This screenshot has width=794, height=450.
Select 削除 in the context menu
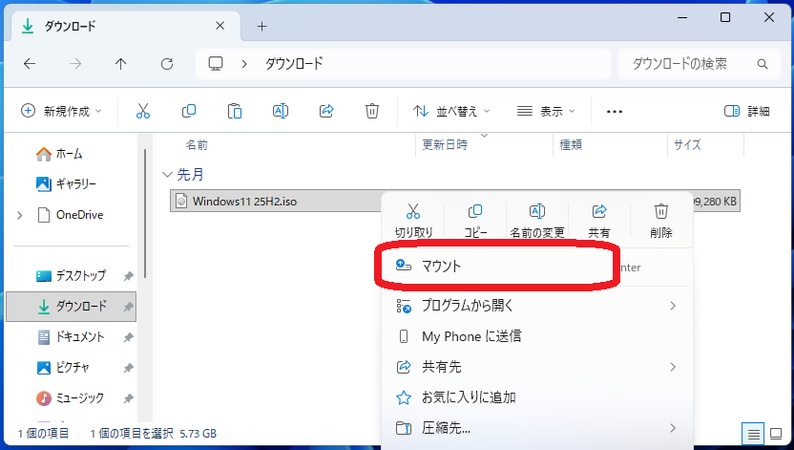tap(661, 221)
